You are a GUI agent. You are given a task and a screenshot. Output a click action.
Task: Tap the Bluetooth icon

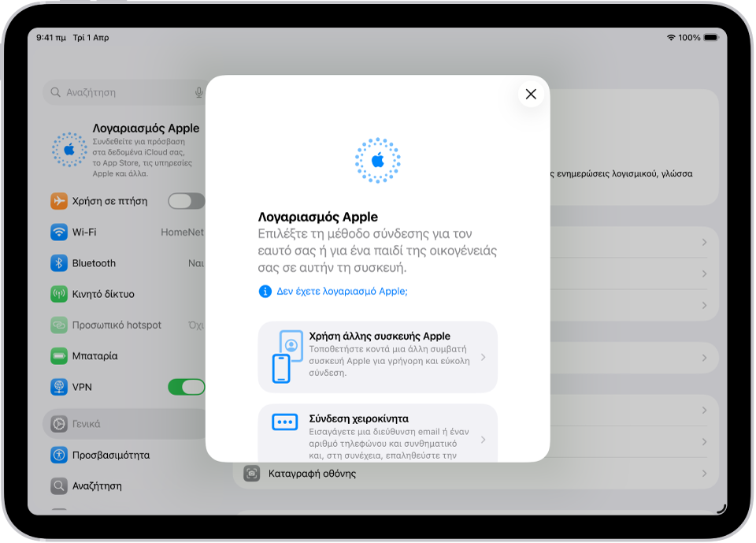coord(59,263)
